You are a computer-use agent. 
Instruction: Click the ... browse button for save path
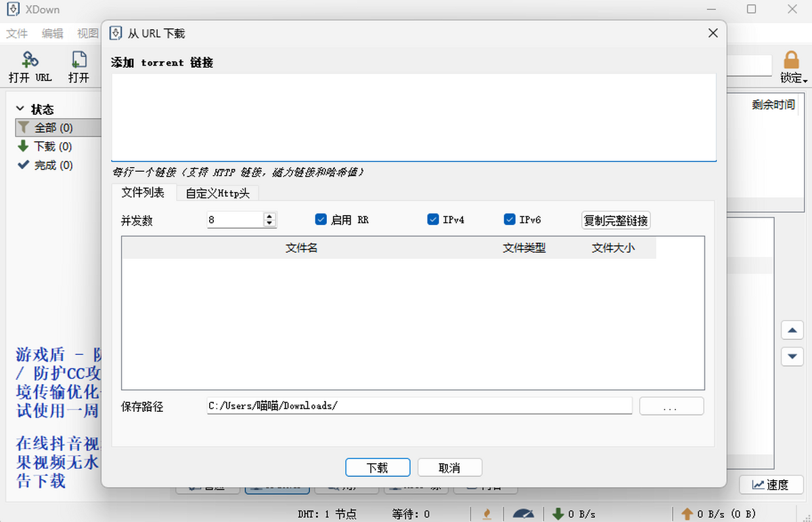671,406
